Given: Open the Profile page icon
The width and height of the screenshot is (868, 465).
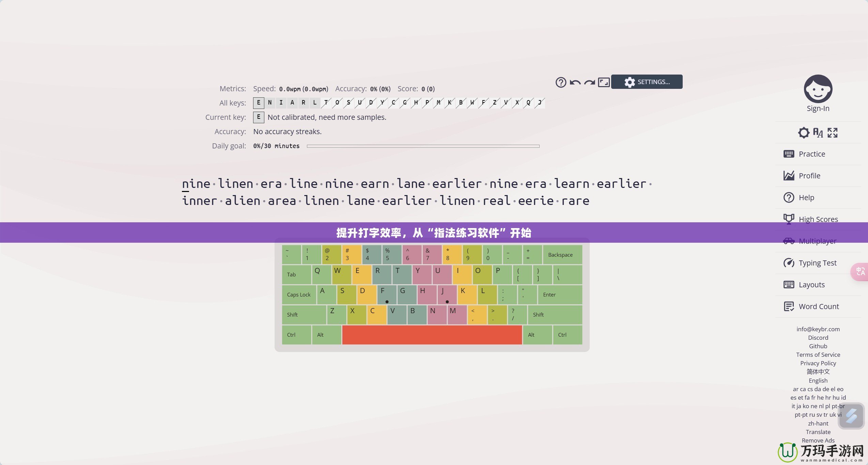Looking at the screenshot, I should (x=789, y=175).
